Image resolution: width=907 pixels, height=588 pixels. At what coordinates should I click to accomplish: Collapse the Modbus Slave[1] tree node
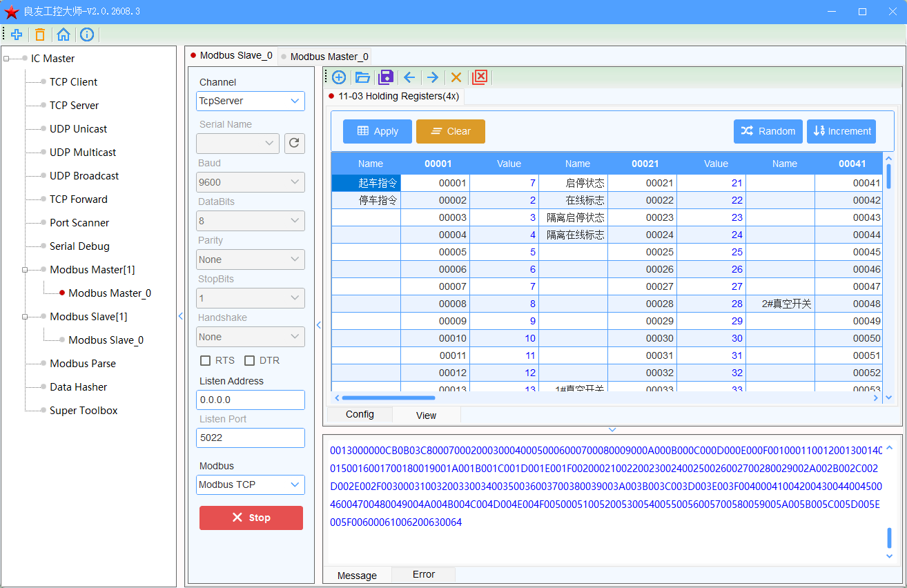[25, 317]
